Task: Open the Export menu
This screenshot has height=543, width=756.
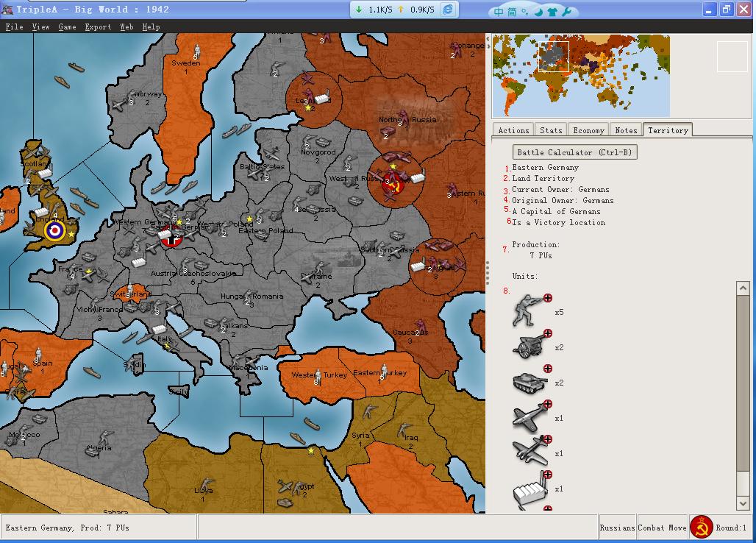Action: [98, 27]
